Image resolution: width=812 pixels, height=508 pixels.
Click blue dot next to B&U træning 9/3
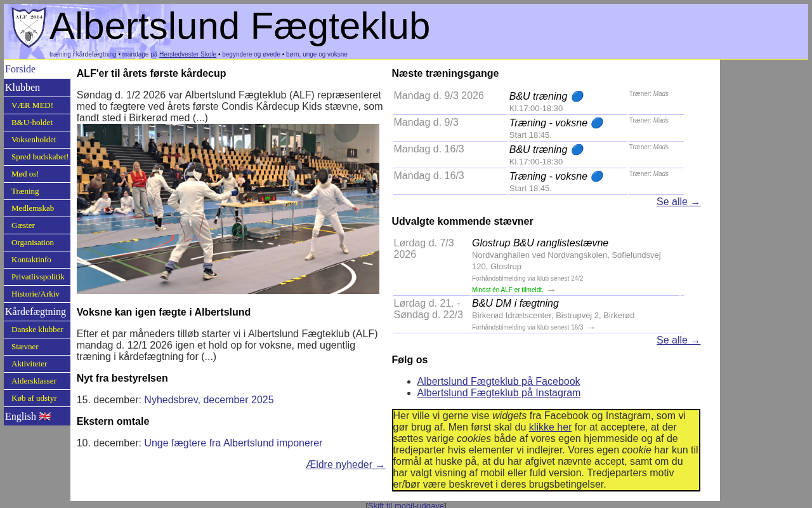point(577,97)
